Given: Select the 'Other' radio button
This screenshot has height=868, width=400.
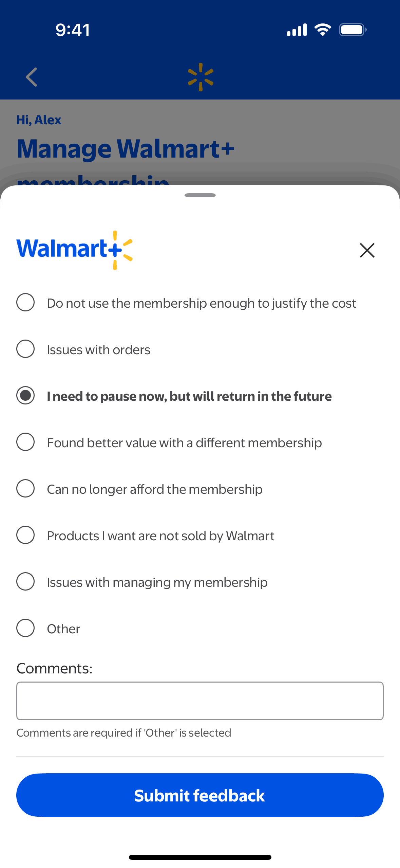Looking at the screenshot, I should pos(25,628).
